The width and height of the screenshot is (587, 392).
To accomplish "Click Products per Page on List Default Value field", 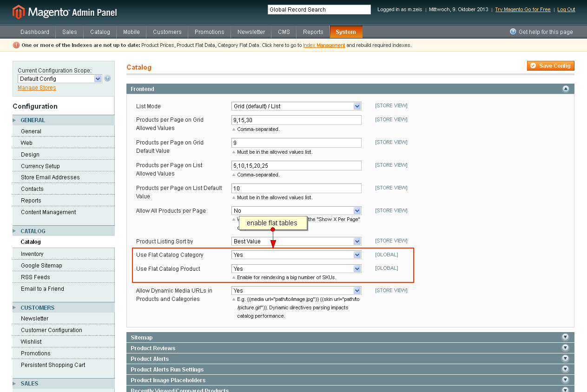I will pos(297,189).
